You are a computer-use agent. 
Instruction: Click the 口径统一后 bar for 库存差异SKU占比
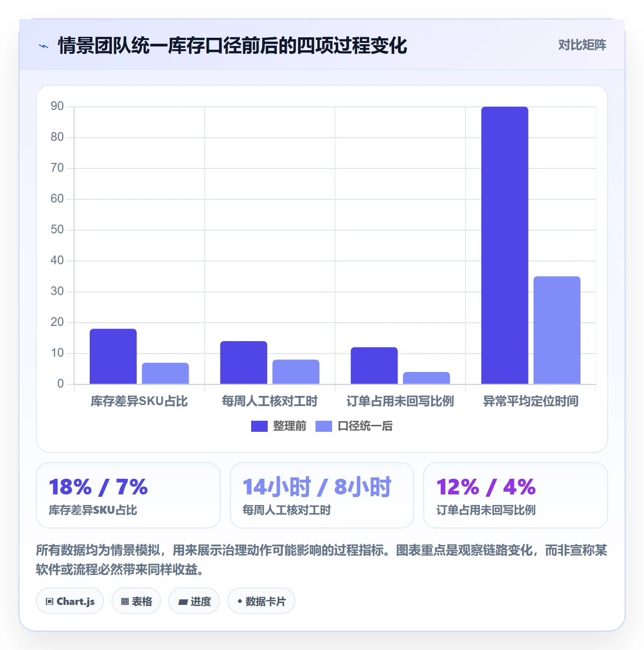click(x=165, y=373)
